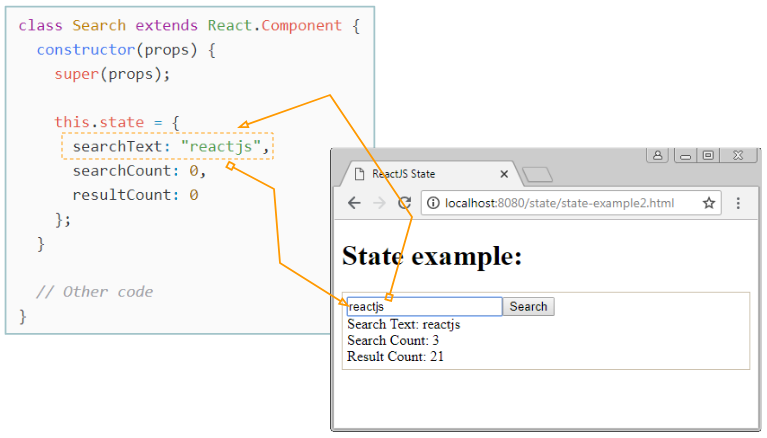The width and height of the screenshot is (767, 438).
Task: Close the ReactJS State tab
Action: tap(504, 174)
